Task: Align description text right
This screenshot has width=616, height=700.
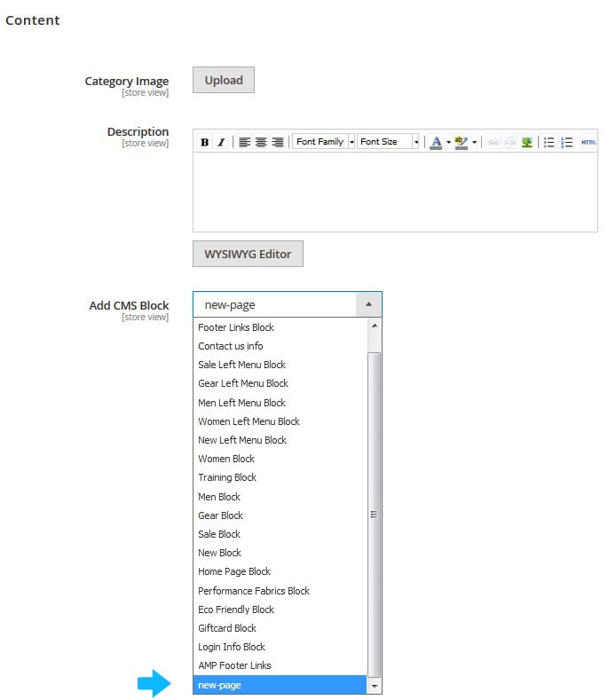Action: [278, 143]
